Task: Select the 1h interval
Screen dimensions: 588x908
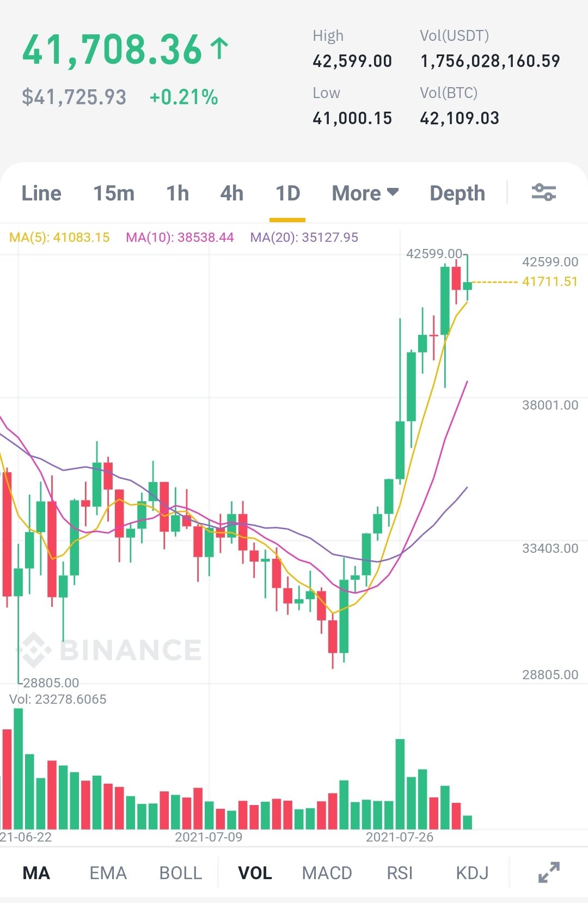Action: 177,193
